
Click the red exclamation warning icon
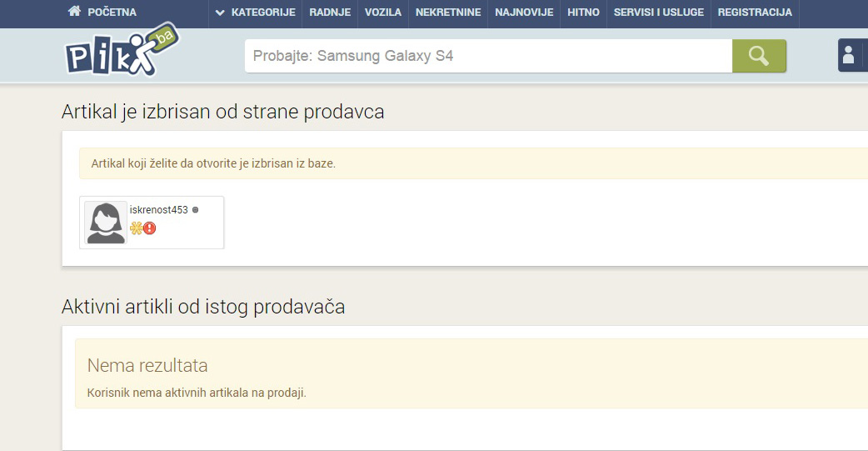[150, 228]
